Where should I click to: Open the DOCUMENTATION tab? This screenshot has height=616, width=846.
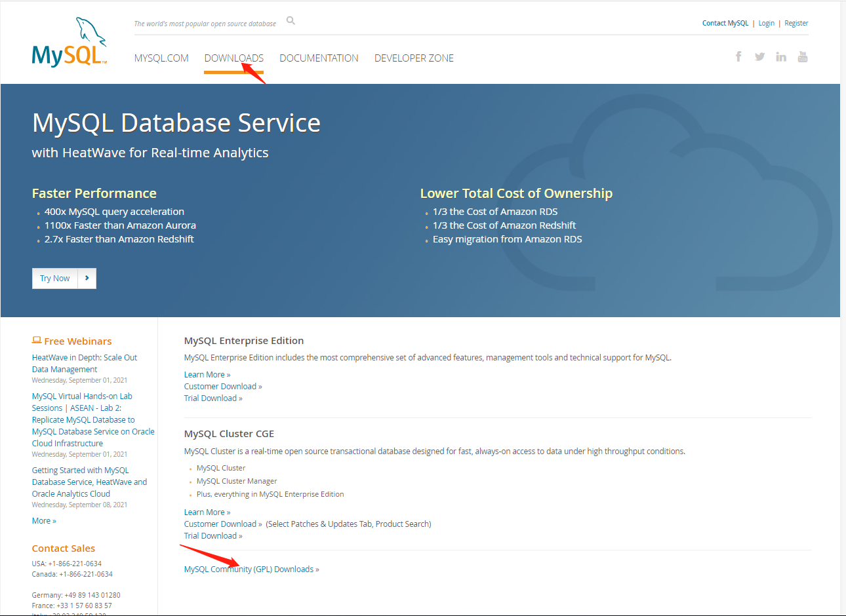click(319, 58)
